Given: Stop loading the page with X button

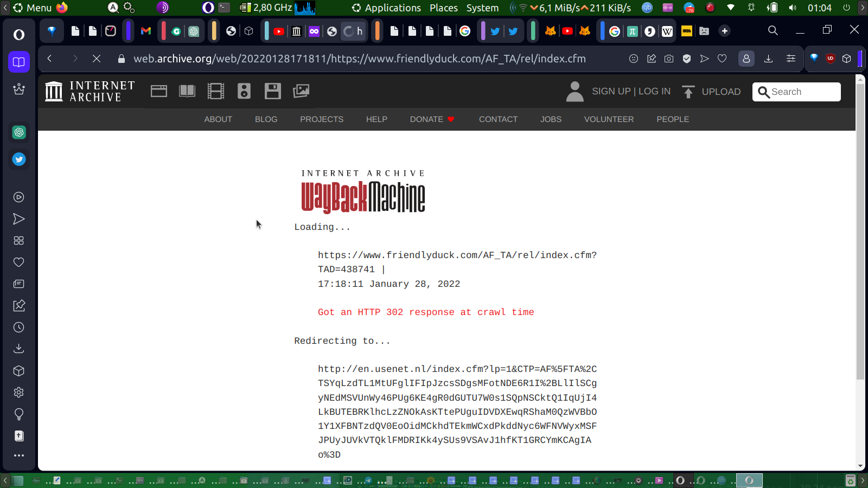Looking at the screenshot, I should coord(97,59).
